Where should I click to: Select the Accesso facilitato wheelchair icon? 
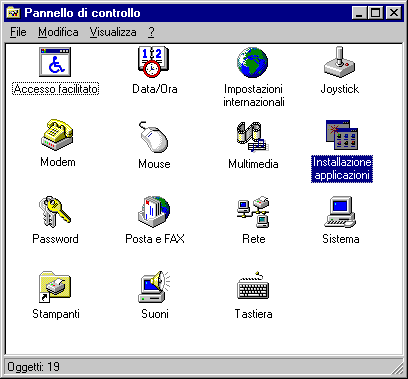click(x=55, y=62)
